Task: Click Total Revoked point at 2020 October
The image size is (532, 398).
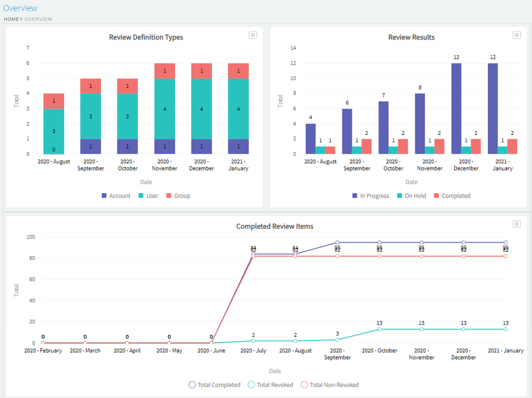Action: click(x=380, y=329)
